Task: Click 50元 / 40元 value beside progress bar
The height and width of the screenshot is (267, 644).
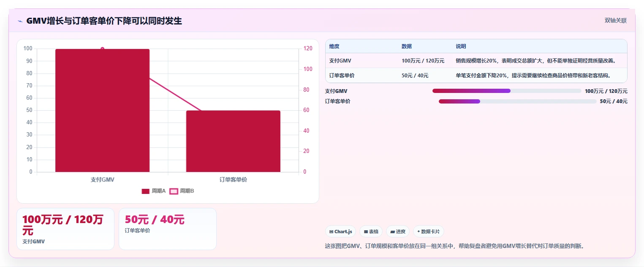Action: (x=614, y=101)
